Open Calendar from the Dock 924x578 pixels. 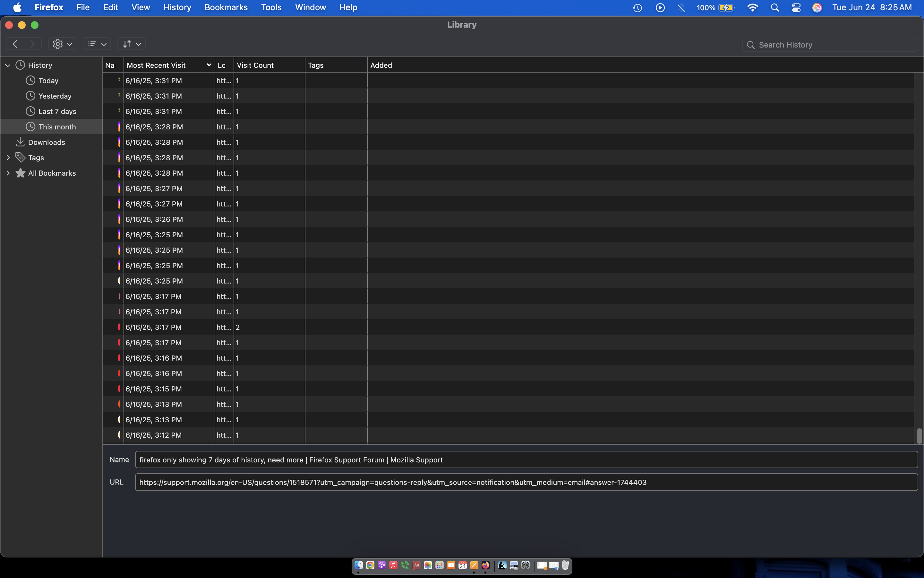point(463,565)
